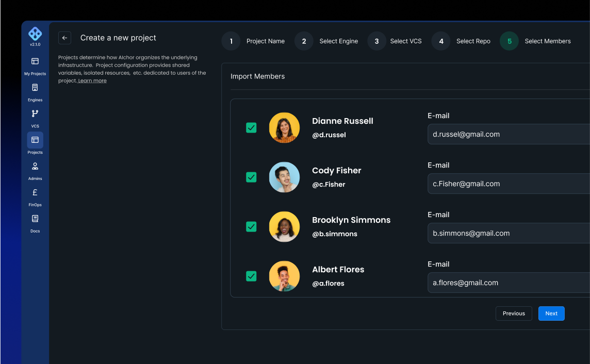Viewport: 590px width, 364px height.
Task: Click Cody Fisher's avatar photo
Action: tap(285, 177)
